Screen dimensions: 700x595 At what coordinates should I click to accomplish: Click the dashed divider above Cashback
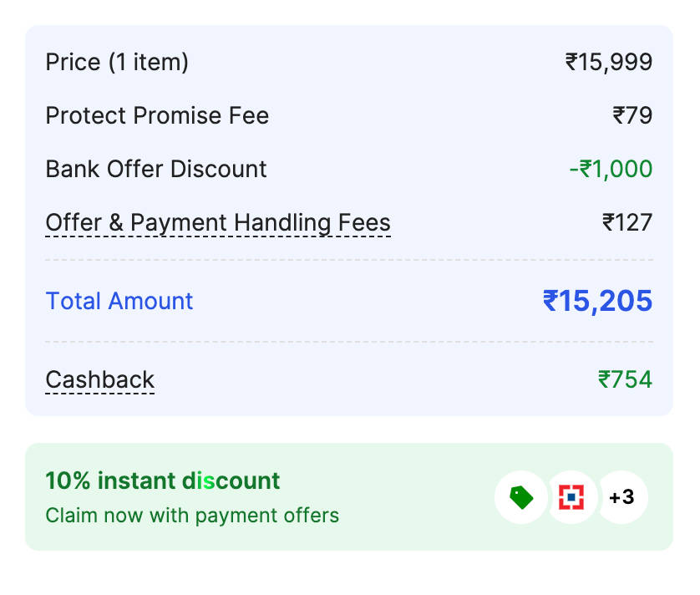[x=349, y=342]
